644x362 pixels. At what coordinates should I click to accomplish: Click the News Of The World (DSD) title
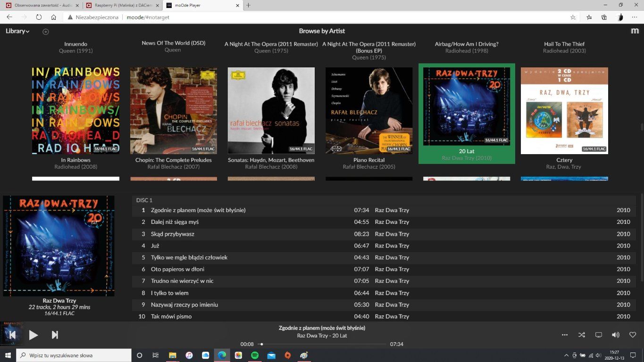[174, 43]
